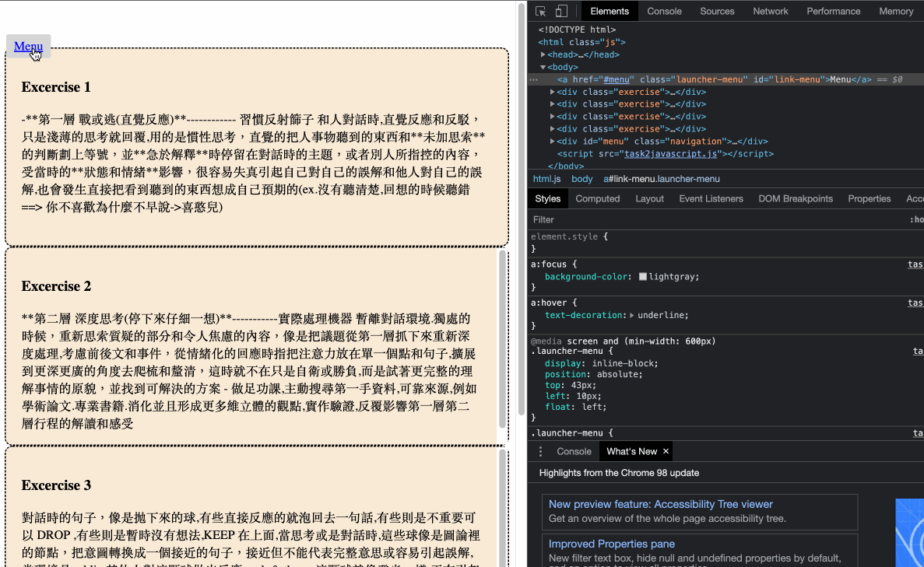Expand the fourth exercise div node

coord(552,129)
